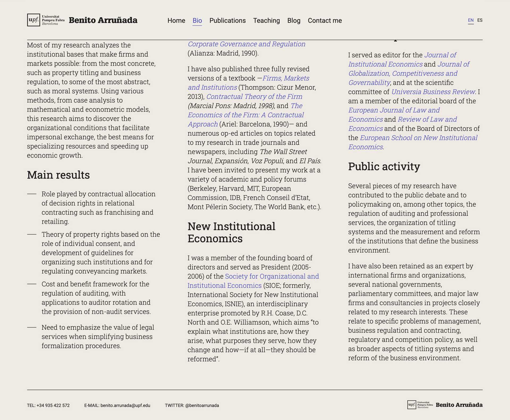The image size is (510, 420).
Task: Click the UPF logo in the footer
Action: (x=420, y=405)
